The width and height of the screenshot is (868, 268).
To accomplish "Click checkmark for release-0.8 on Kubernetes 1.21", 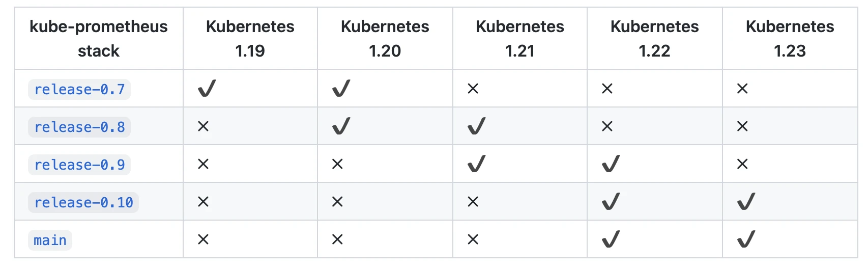I will (477, 126).
